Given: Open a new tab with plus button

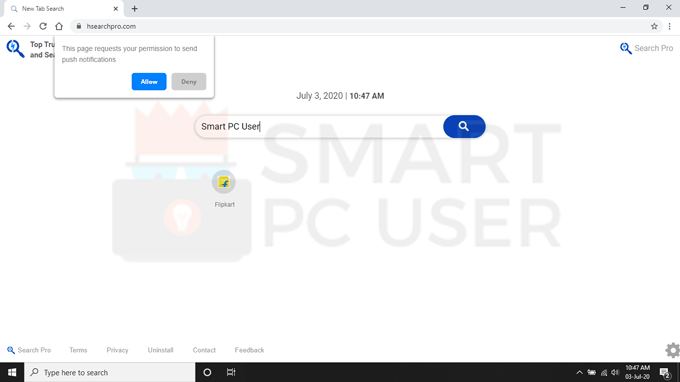Looking at the screenshot, I should tap(134, 9).
